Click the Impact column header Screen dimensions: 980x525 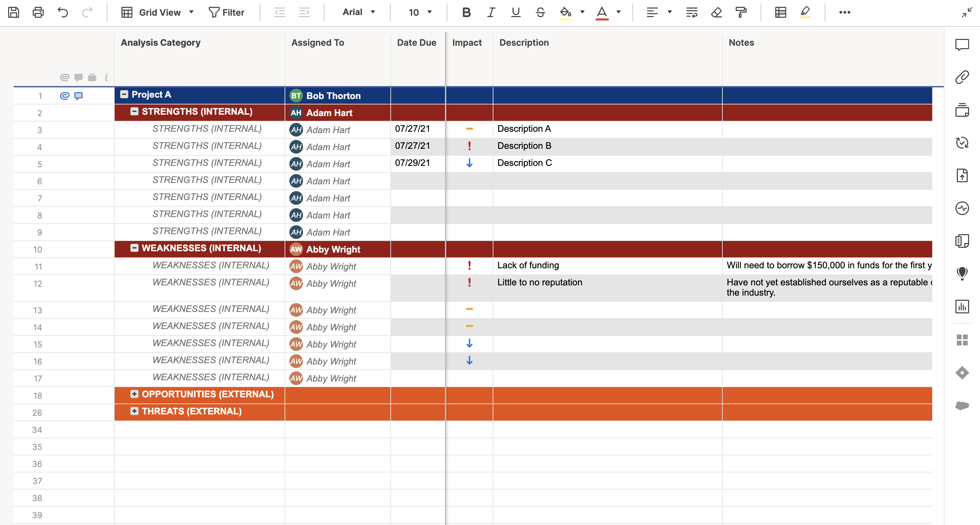pos(467,43)
